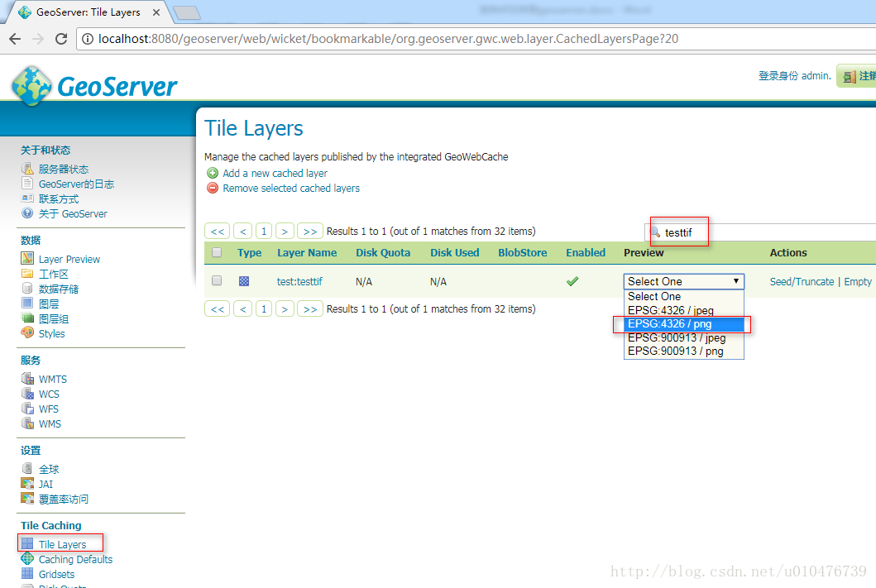
Task: Click the Caching Defaults globe icon
Action: coord(27,558)
